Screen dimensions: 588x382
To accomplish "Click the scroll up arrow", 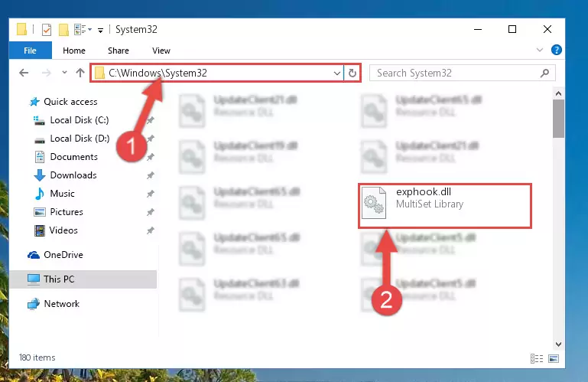I will pyautogui.click(x=558, y=93).
